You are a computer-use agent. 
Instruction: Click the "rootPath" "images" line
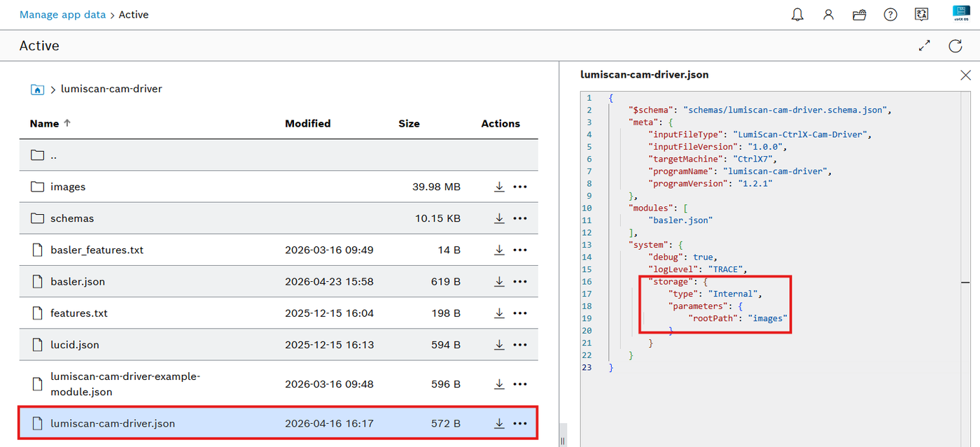pos(738,318)
